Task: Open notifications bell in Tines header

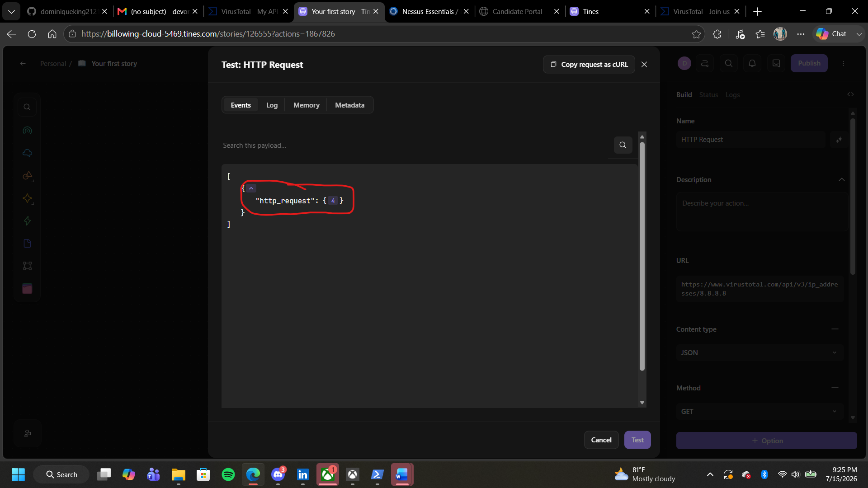Action: 752,63
